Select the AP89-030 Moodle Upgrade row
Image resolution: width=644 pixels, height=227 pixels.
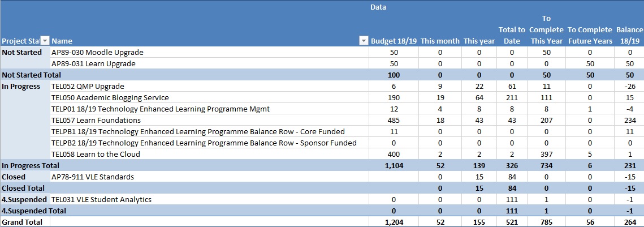(x=97, y=52)
